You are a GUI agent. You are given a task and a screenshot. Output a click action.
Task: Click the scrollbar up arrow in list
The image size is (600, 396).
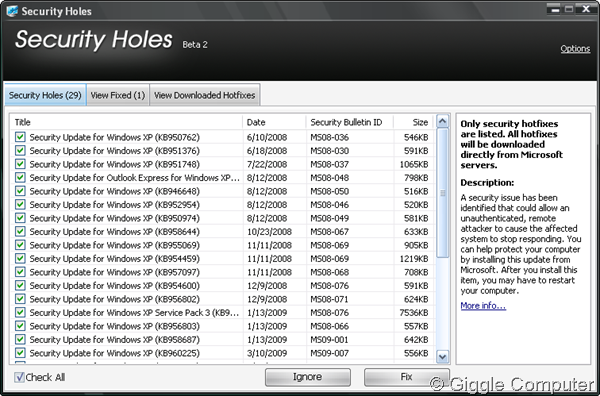coord(442,122)
